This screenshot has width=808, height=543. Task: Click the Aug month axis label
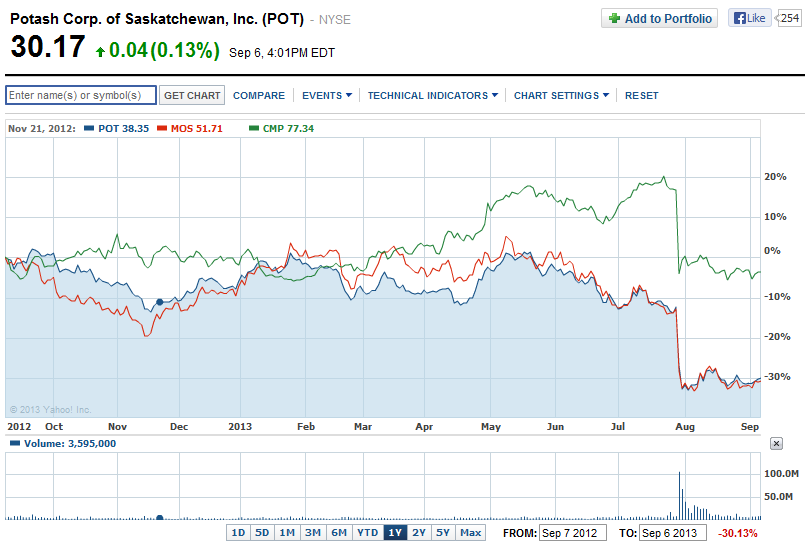pos(685,427)
